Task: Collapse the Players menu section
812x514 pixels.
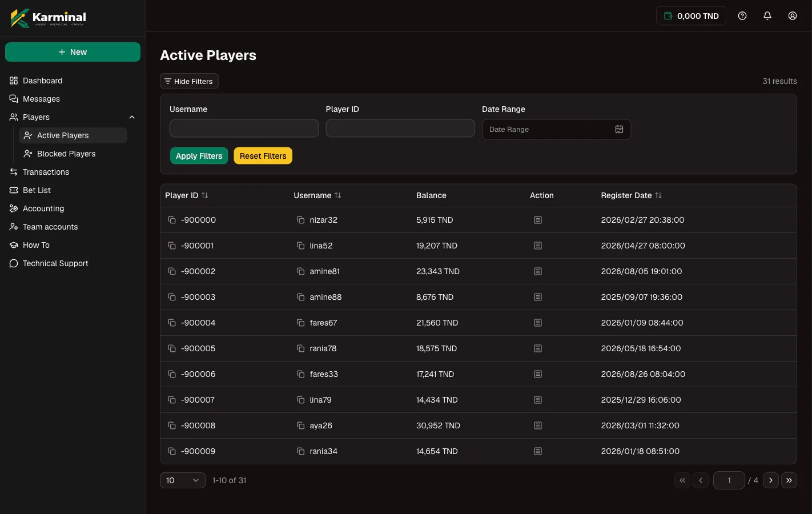Action: (x=132, y=117)
